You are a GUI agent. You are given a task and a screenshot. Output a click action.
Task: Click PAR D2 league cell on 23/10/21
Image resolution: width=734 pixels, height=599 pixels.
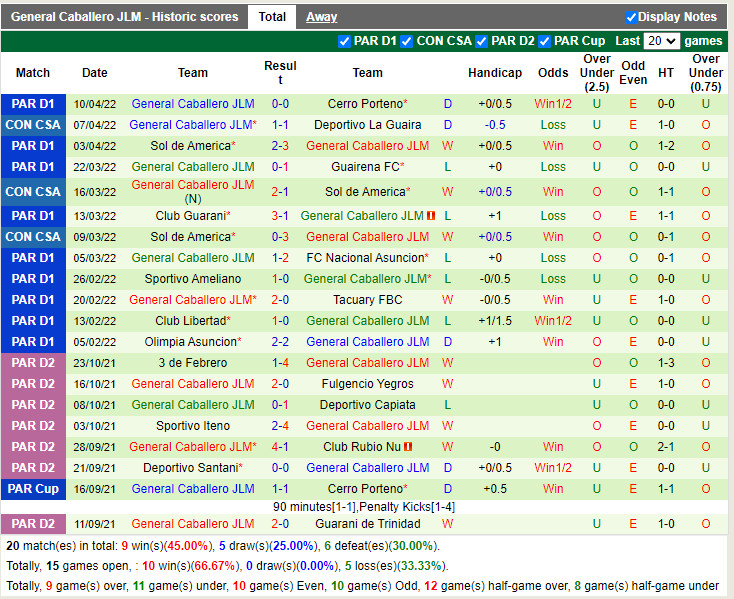point(33,363)
